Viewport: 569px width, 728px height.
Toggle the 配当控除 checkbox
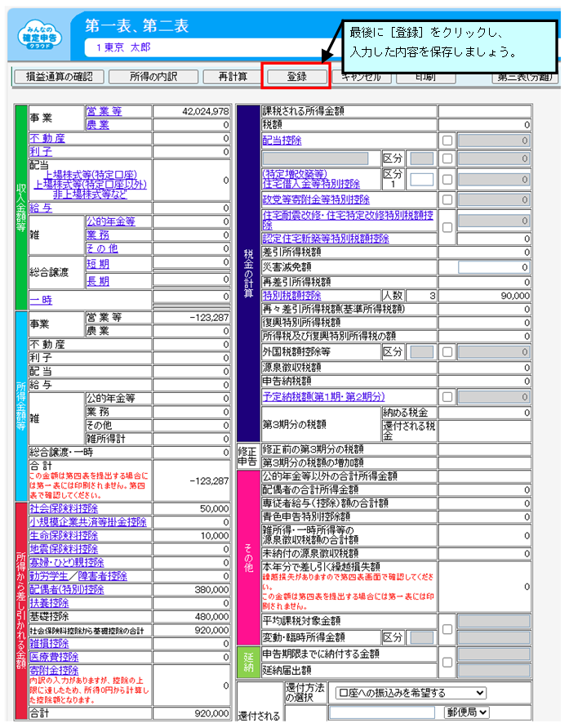[447, 141]
